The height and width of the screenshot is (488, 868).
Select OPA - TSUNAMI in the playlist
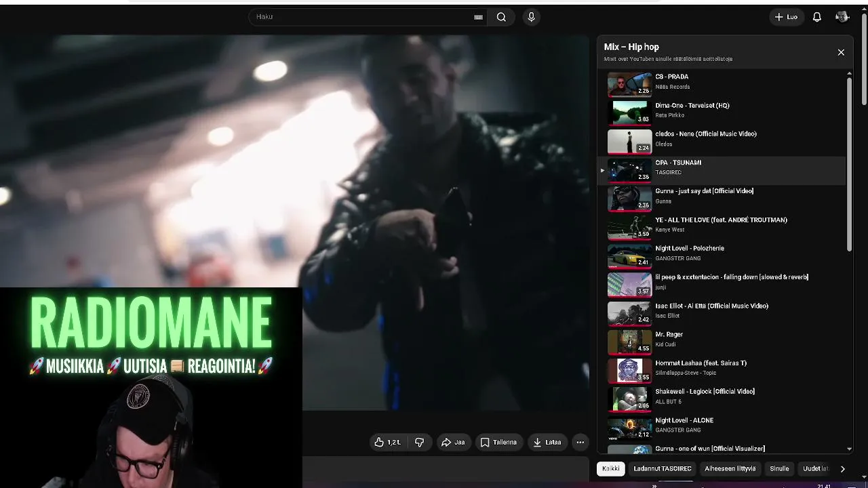pyautogui.click(x=722, y=170)
